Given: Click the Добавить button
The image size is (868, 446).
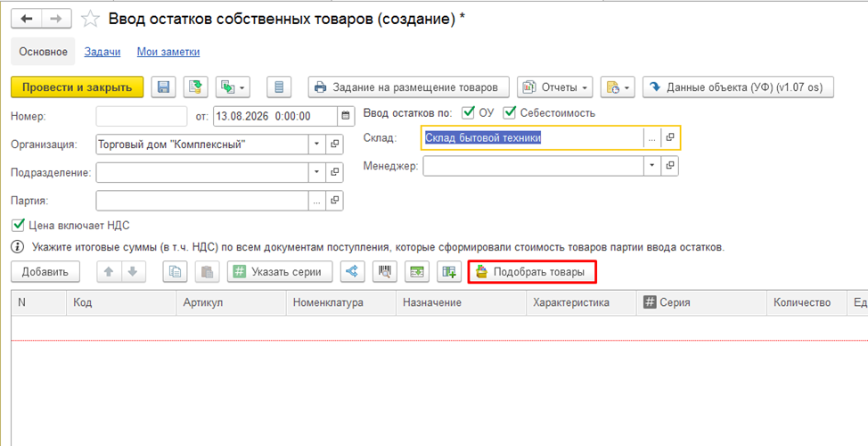Looking at the screenshot, I should coord(45,271).
